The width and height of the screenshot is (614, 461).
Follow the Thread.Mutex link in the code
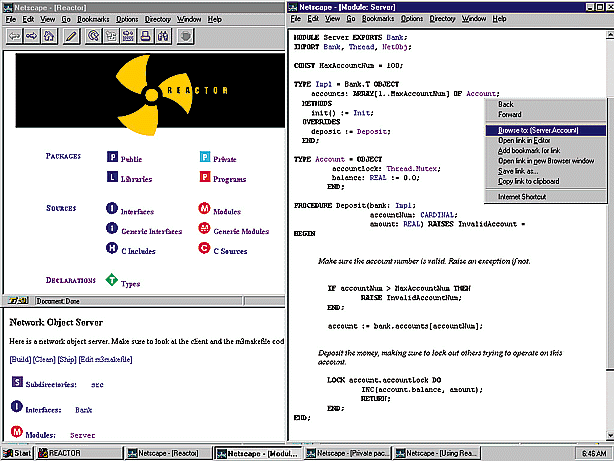pos(412,168)
